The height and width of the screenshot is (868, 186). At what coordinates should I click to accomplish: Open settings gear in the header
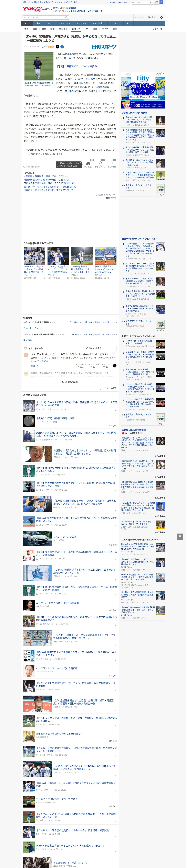161,17
